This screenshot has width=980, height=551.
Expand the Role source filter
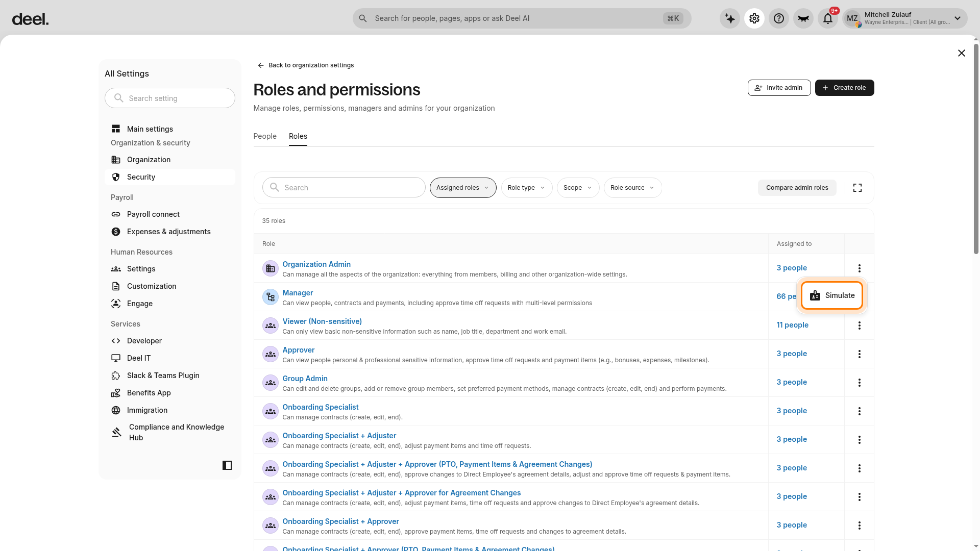[633, 188]
